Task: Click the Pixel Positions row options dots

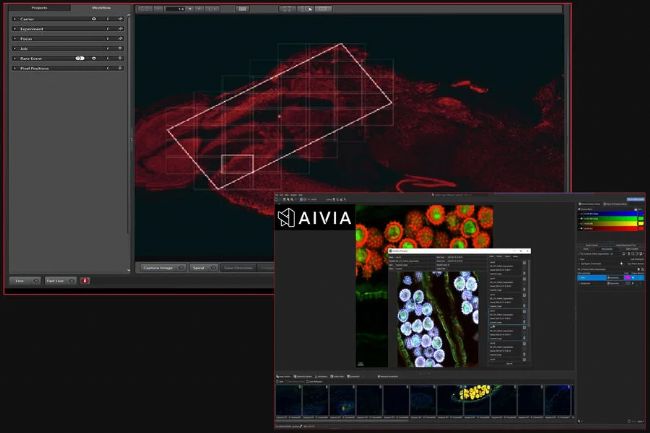Action: click(x=107, y=68)
